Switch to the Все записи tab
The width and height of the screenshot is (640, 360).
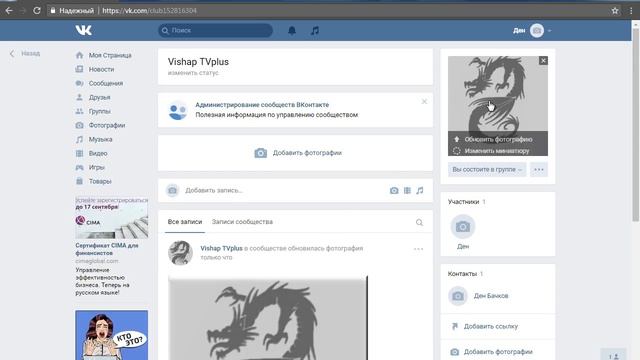tap(185, 222)
